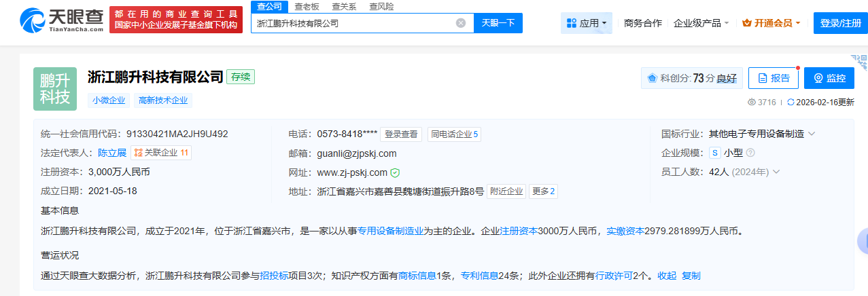Open the TianYanCha logo homepage
Image resolution: width=868 pixels, height=296 pixels.
pos(62,20)
